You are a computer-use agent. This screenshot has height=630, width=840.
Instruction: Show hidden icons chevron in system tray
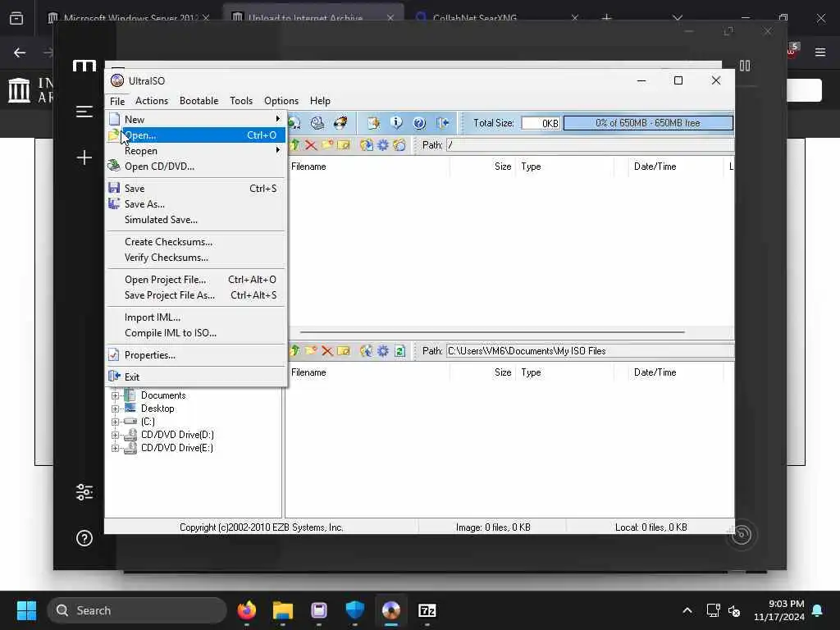(687, 610)
